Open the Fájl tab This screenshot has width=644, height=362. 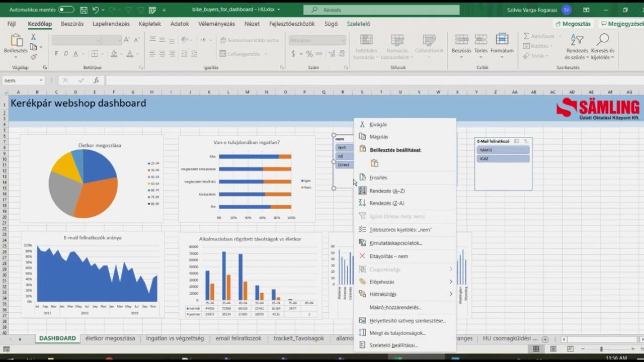click(12, 24)
